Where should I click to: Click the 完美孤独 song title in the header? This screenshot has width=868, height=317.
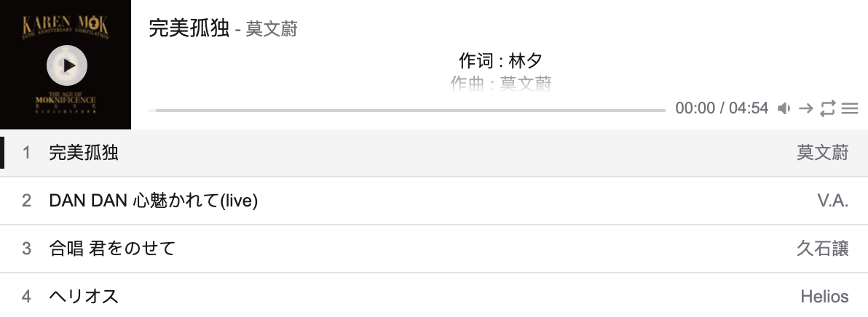point(189,28)
